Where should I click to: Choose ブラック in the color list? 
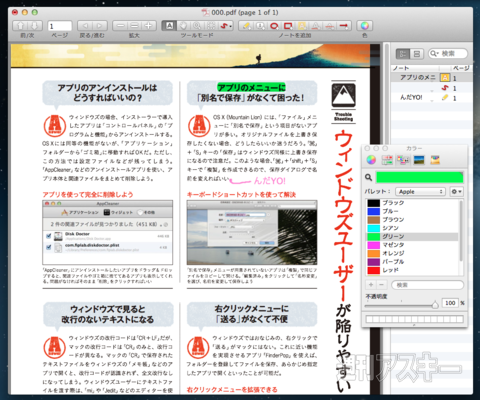412,203
